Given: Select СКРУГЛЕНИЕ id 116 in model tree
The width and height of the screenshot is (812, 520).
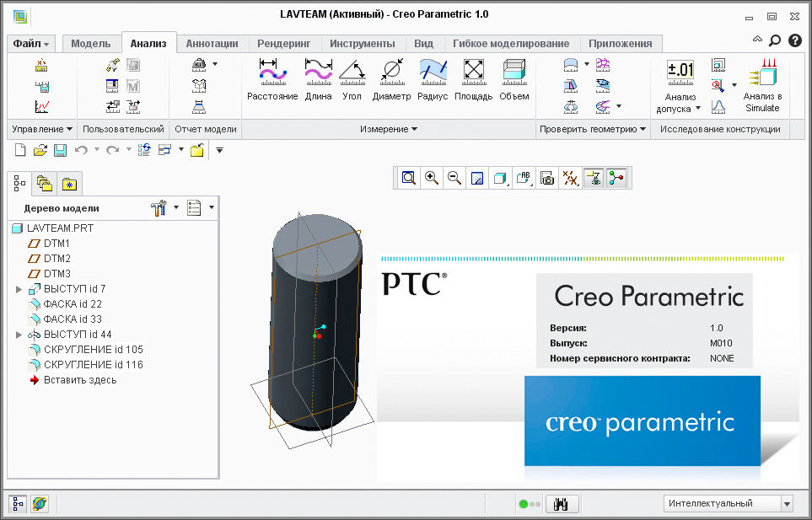Looking at the screenshot, I should point(85,365).
